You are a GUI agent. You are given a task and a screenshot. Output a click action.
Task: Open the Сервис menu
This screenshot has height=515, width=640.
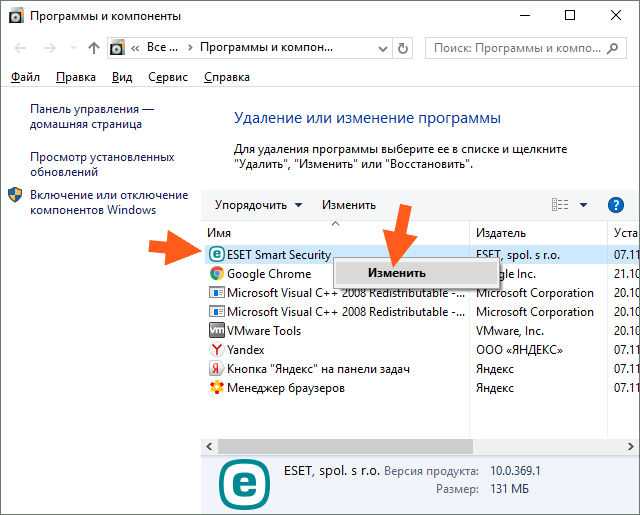pos(168,77)
